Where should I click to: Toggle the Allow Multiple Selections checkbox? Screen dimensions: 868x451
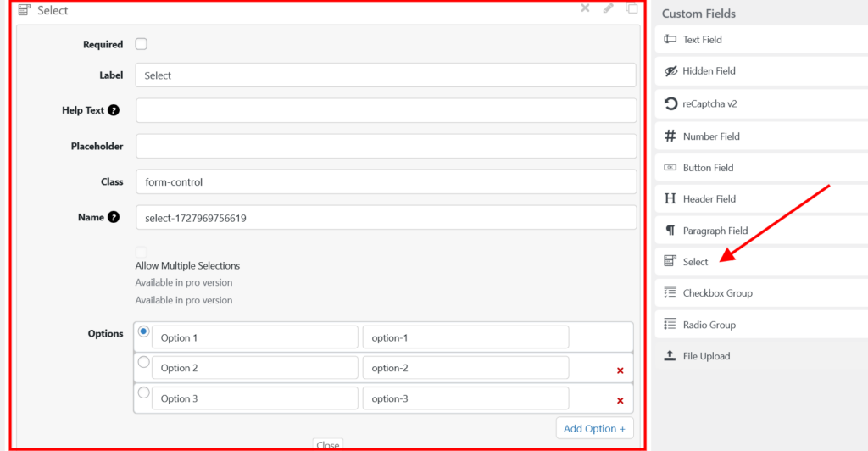tap(141, 252)
